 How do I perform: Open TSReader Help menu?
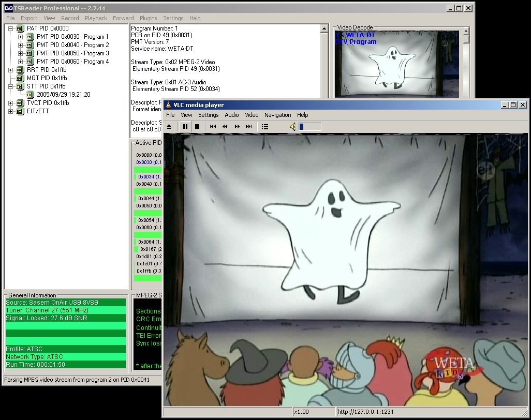195,18
